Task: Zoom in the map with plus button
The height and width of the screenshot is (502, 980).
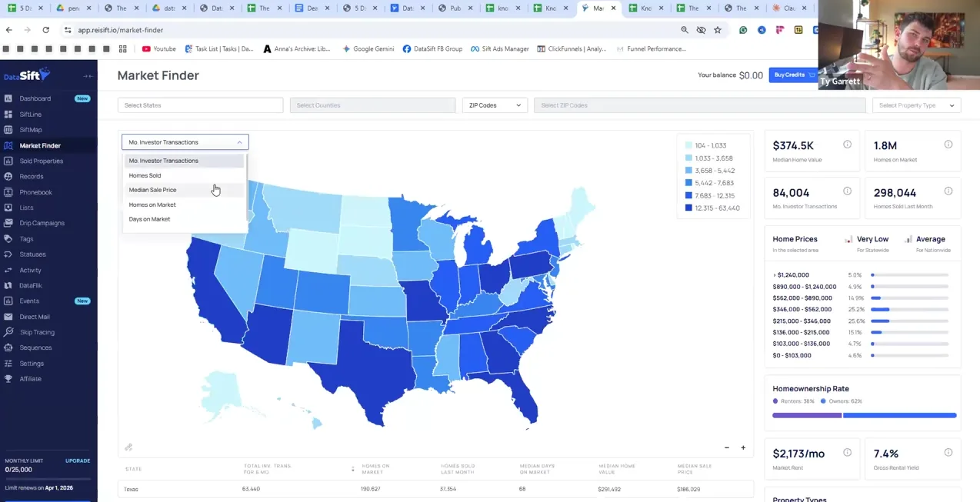Action: click(743, 447)
